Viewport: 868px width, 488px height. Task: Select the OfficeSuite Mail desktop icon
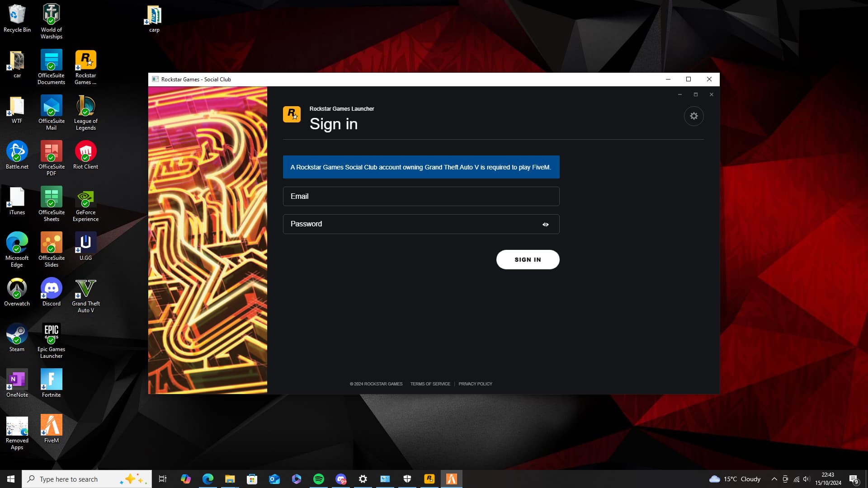tap(51, 113)
